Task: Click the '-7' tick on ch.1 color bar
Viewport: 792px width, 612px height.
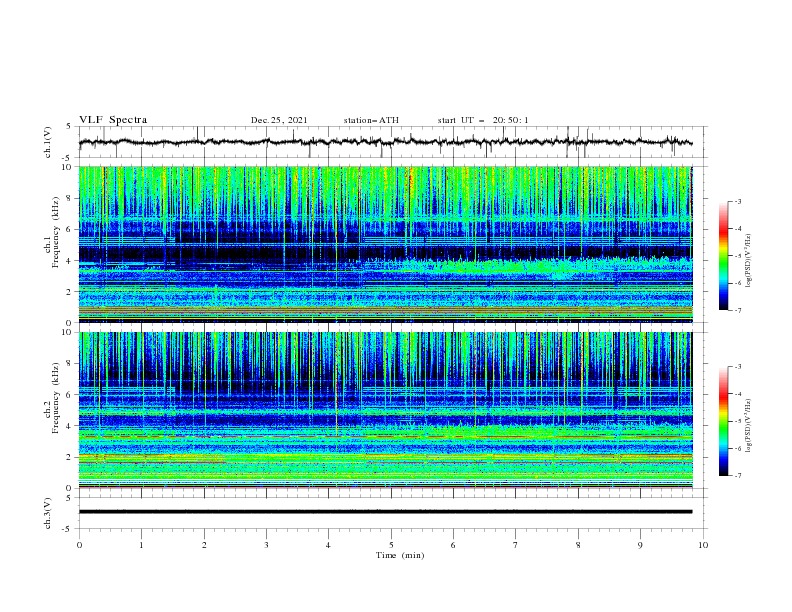Action: click(x=738, y=311)
